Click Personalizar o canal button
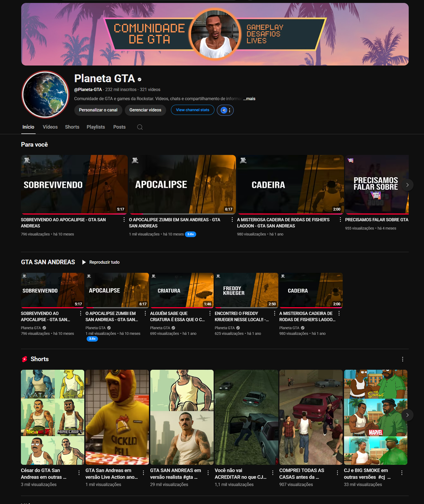 coord(98,110)
